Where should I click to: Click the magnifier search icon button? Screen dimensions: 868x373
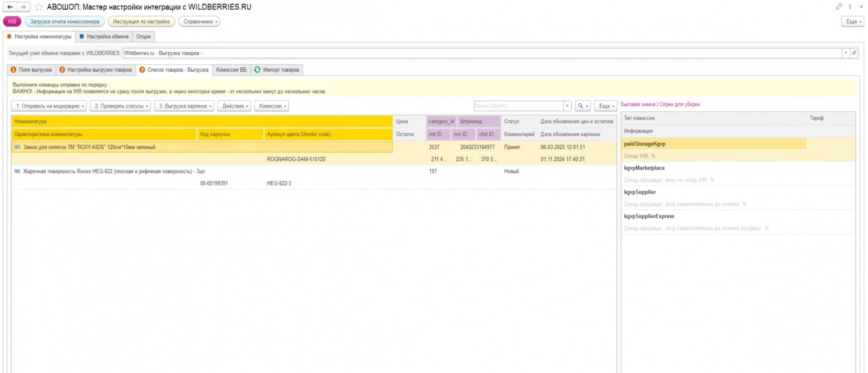tap(583, 106)
